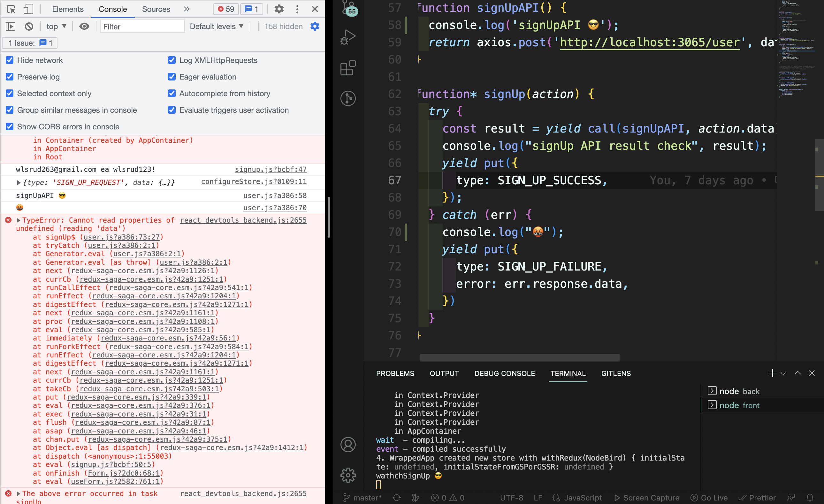Show more DevTools tabs chevron
Screen dimensions: 824x504
point(187,9)
